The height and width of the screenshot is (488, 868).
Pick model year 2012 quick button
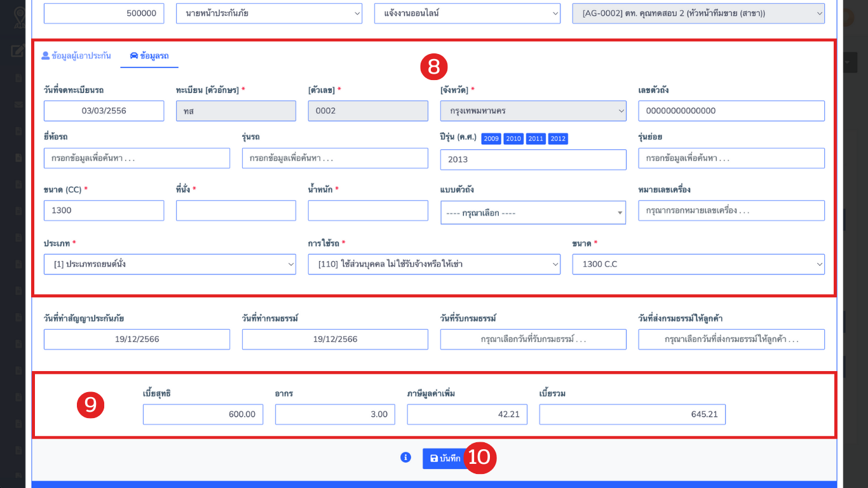click(x=558, y=139)
